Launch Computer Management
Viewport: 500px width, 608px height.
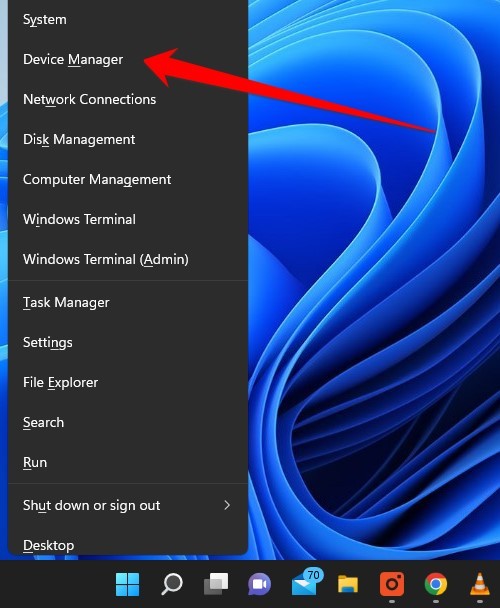tap(128, 179)
